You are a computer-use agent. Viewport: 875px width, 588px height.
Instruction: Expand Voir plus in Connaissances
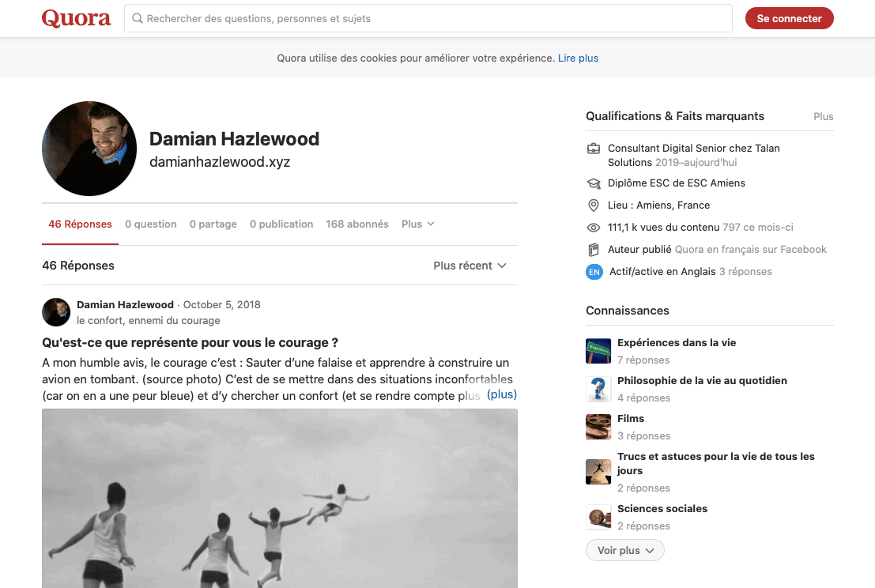(x=624, y=550)
